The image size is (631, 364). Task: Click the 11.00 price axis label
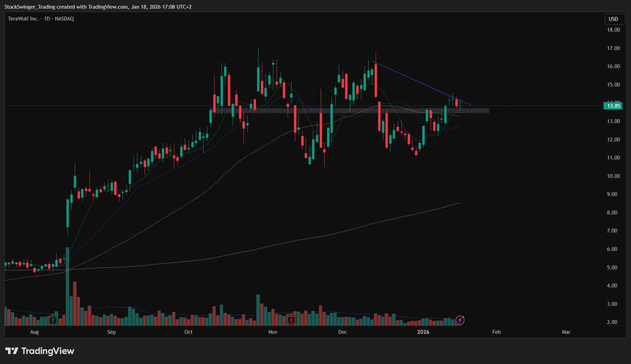pos(614,158)
